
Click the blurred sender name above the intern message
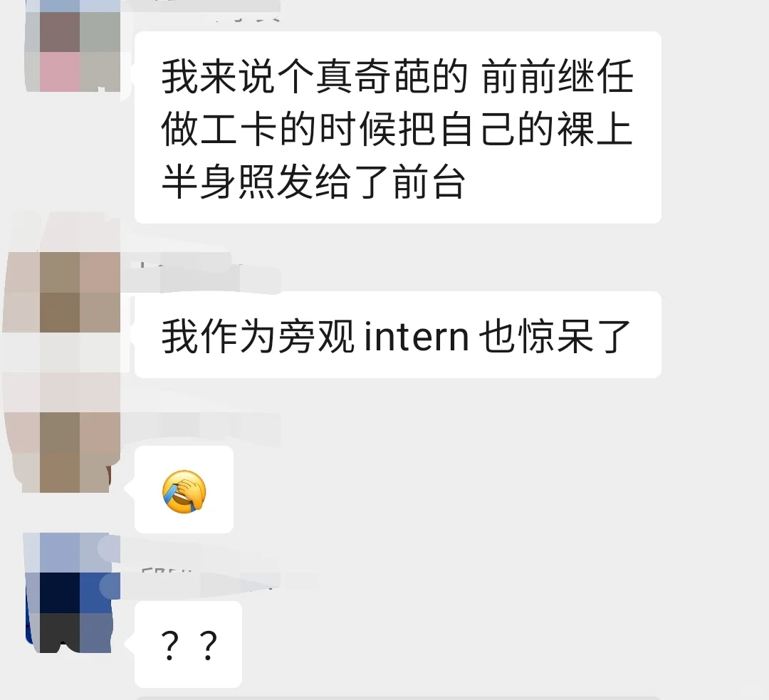[x=201, y=271]
